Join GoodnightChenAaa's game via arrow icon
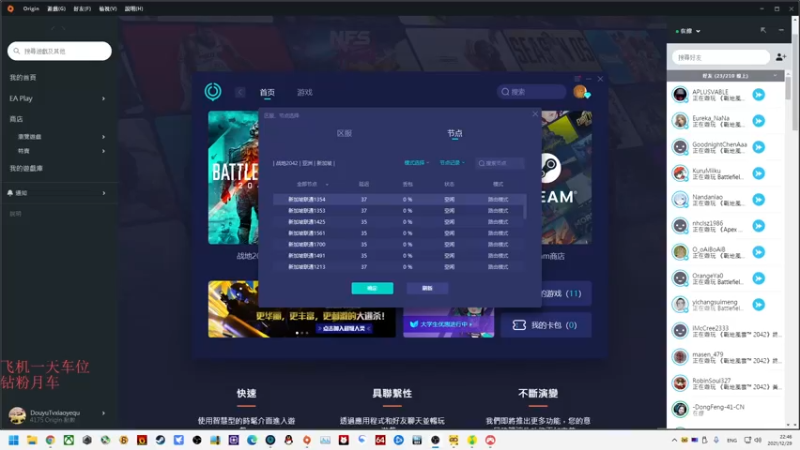 coord(759,147)
